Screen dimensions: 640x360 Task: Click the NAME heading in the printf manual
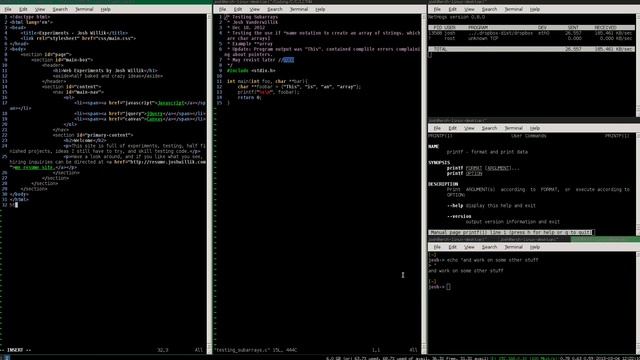[433, 147]
